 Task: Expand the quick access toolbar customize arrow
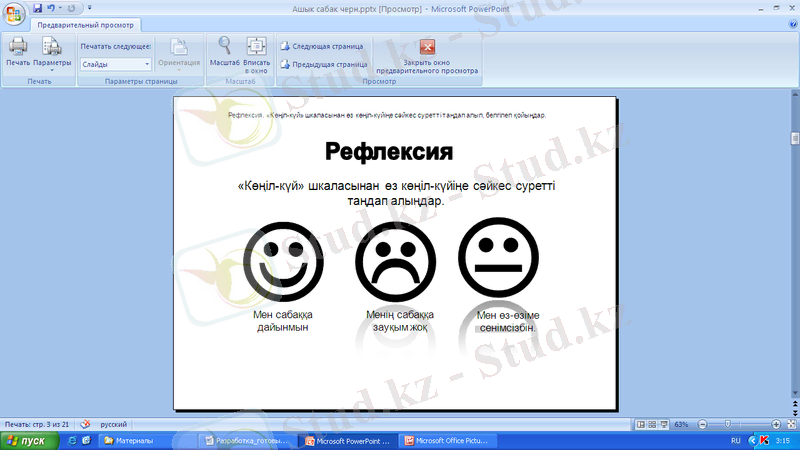point(87,8)
